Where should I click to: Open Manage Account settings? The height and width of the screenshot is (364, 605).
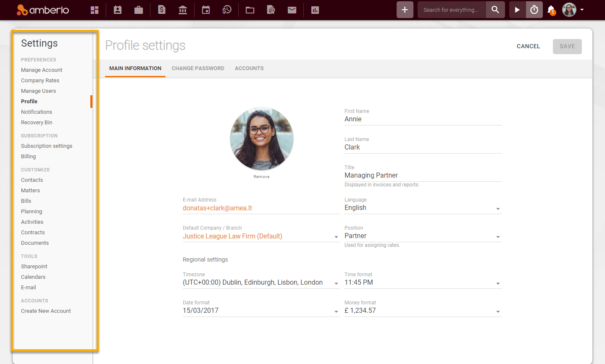(42, 70)
